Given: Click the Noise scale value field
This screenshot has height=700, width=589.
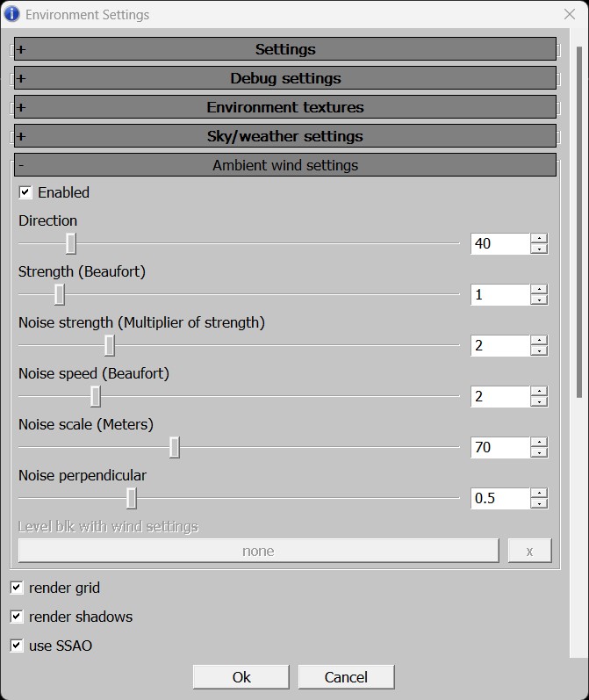Looking at the screenshot, I should click(x=500, y=447).
